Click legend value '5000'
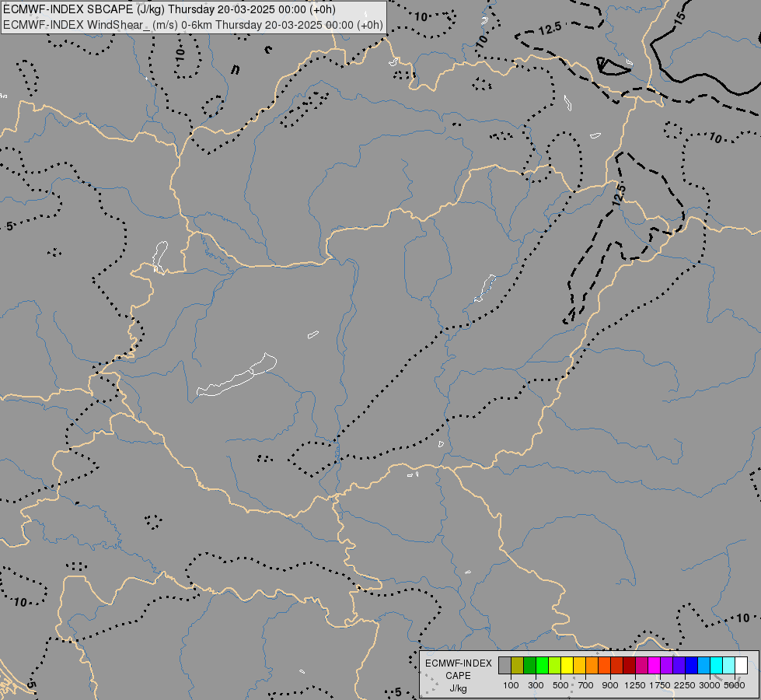The height and width of the screenshot is (700, 761). tap(735, 685)
